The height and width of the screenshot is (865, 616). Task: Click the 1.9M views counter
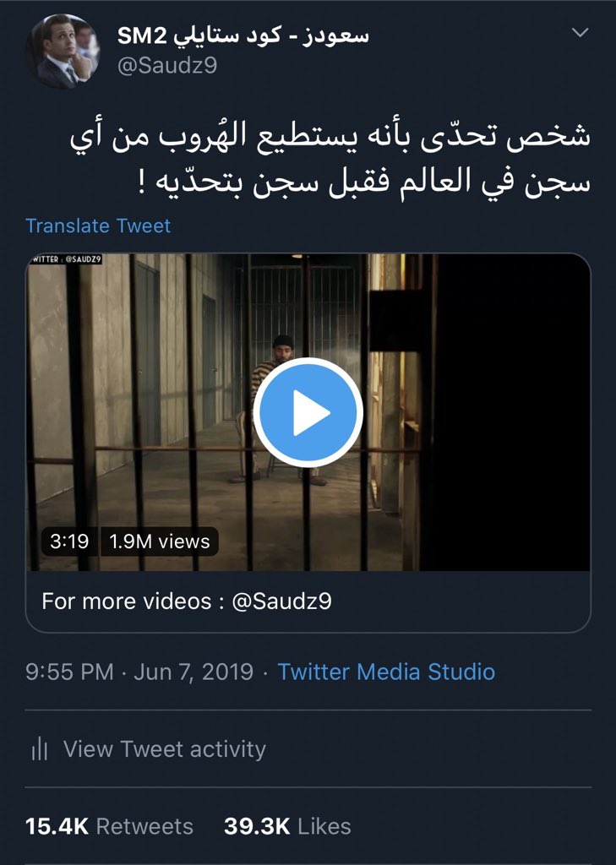pos(160,541)
